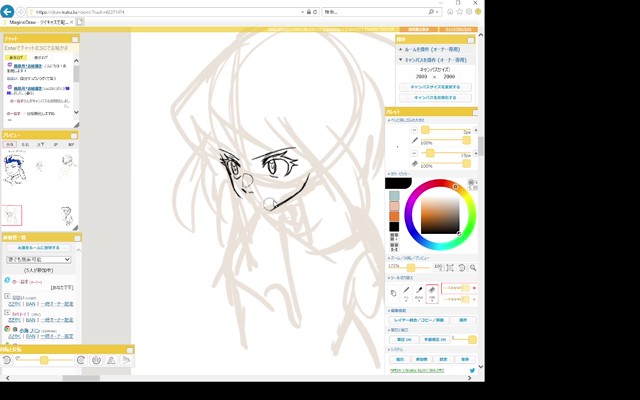640x400 pixels.
Task: Click the horizontal flip triangle icon
Action: [111, 360]
